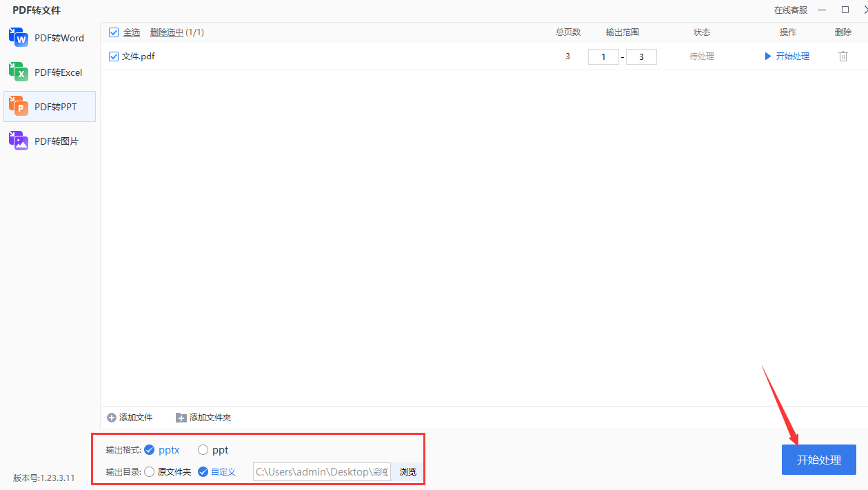
Task: Click 添加文件夹 to add a folder
Action: tap(203, 418)
